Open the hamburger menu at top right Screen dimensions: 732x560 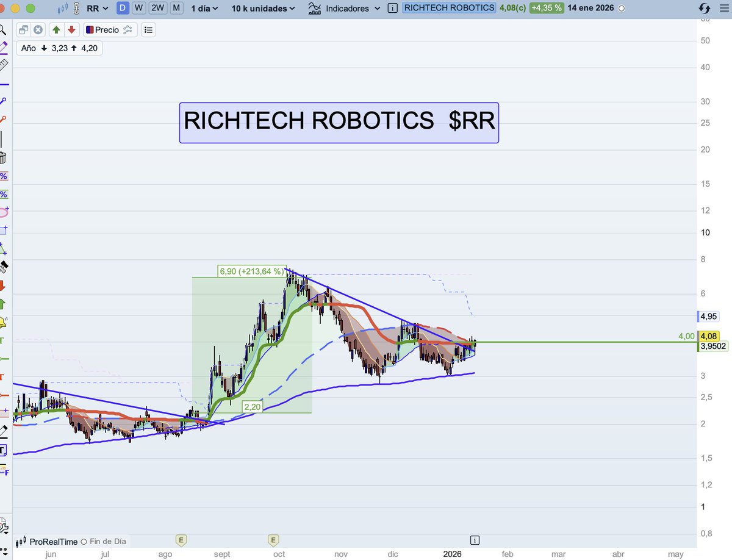tap(723, 9)
